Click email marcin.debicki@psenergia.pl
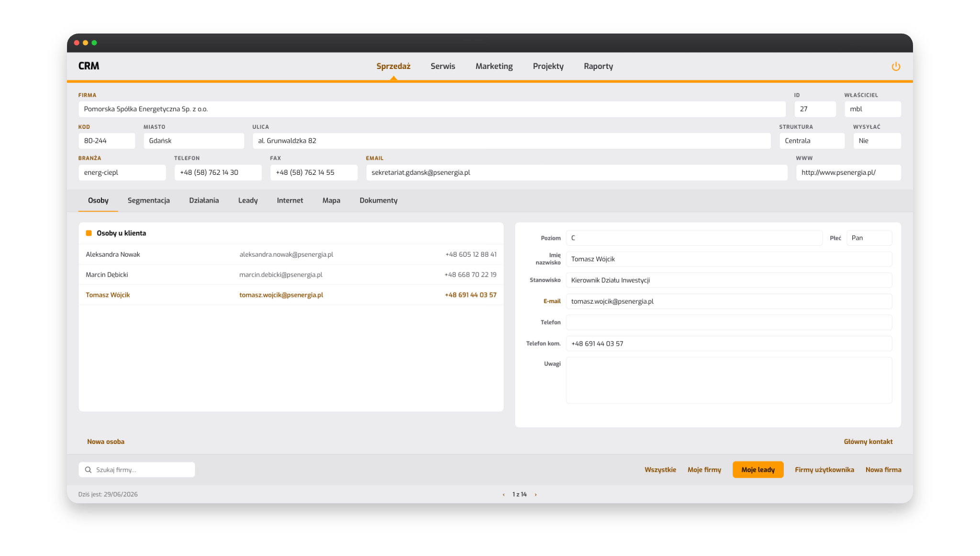The height and width of the screenshot is (556, 980). (x=281, y=275)
